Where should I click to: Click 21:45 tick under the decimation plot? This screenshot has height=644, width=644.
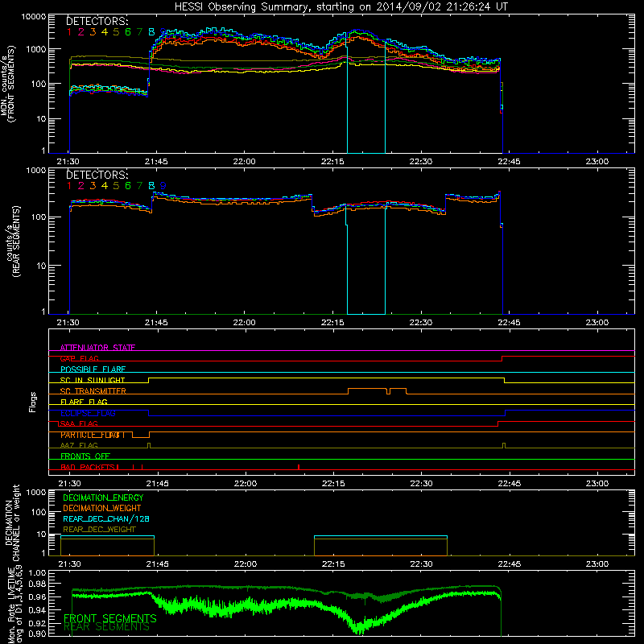click(x=157, y=564)
